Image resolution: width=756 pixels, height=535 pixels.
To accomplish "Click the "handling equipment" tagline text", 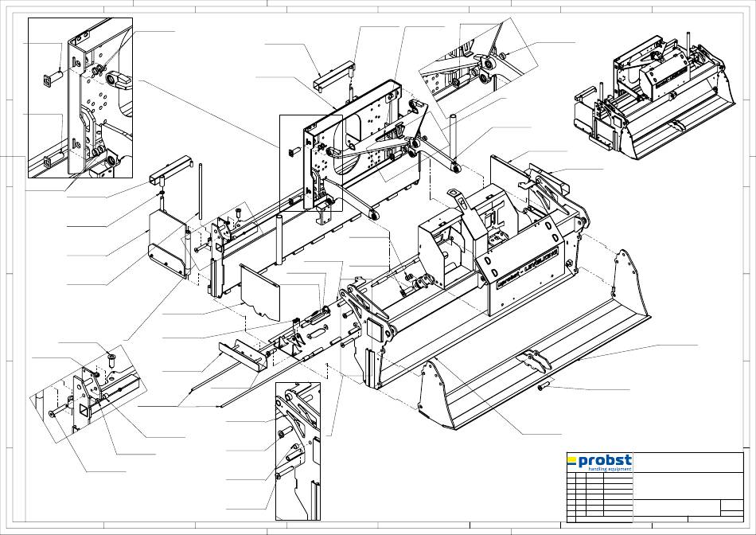I will coord(610,469).
